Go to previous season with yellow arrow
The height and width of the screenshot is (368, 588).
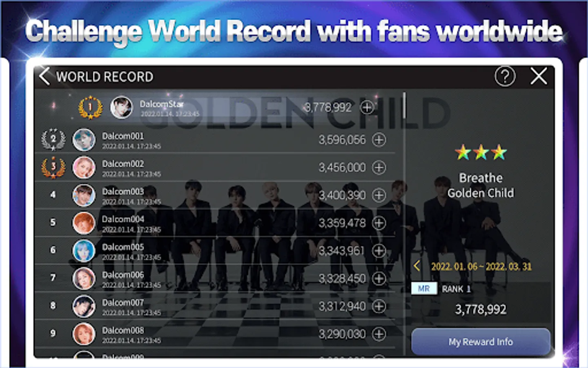417,266
